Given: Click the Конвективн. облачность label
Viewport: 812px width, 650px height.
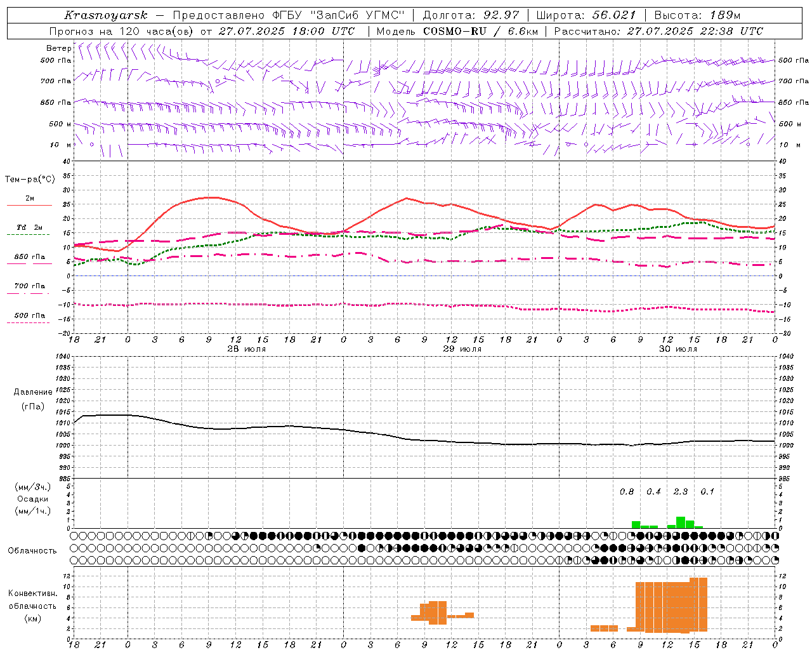Looking at the screenshot, I should pyautogui.click(x=32, y=600).
